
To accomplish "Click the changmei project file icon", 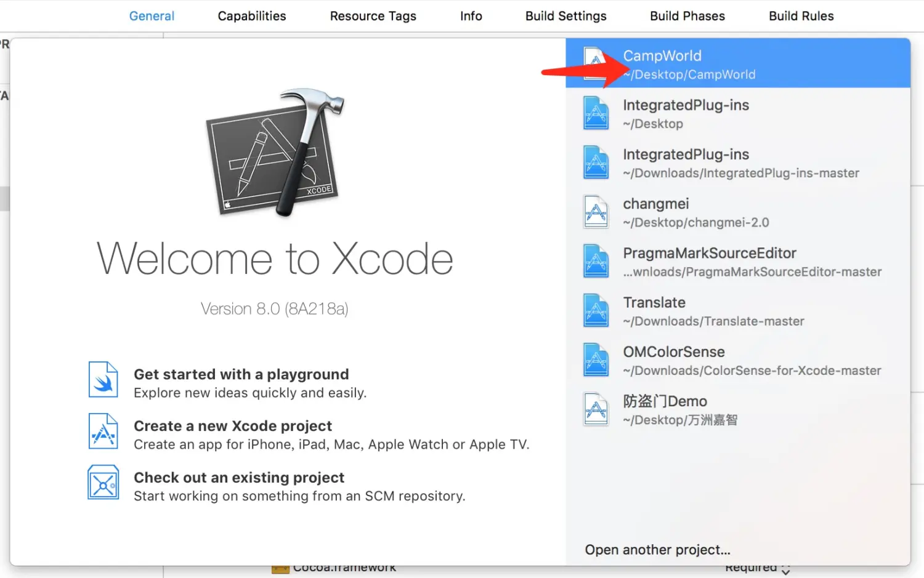I will click(x=596, y=212).
